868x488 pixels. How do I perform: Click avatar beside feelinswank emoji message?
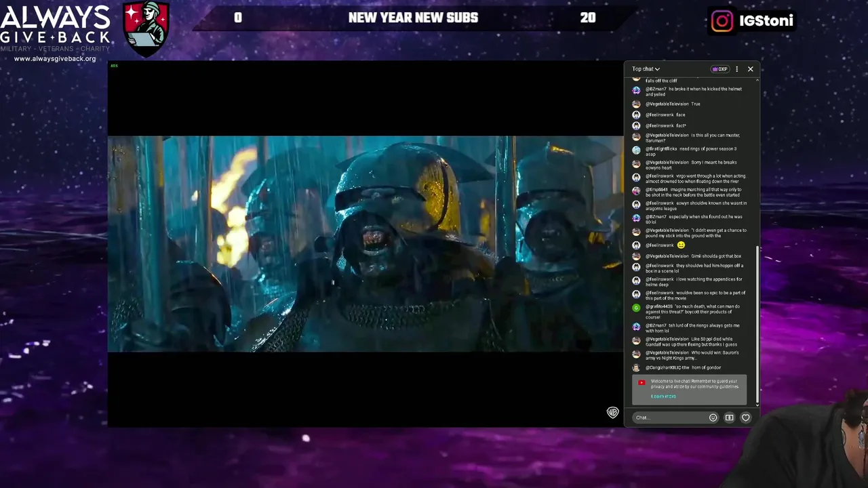(x=636, y=245)
